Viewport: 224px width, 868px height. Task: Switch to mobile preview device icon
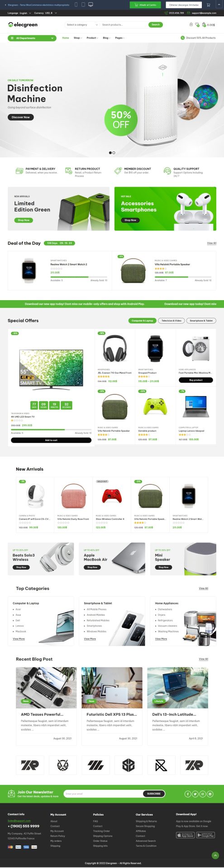[x=77, y=5]
